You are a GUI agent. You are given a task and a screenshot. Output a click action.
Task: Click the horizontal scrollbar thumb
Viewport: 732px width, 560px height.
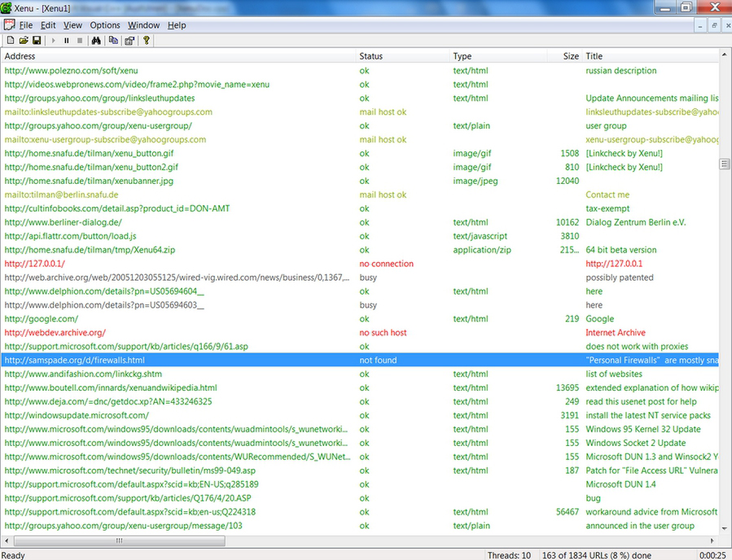[x=120, y=540]
